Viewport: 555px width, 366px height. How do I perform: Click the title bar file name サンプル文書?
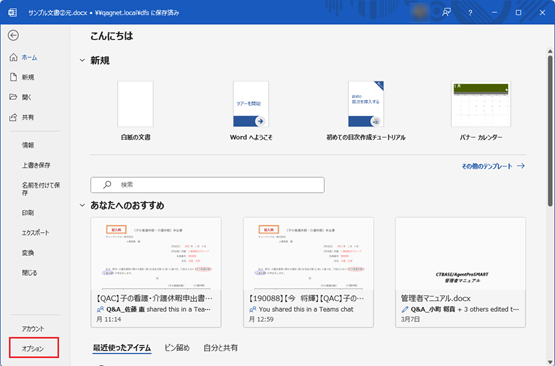tap(57, 13)
